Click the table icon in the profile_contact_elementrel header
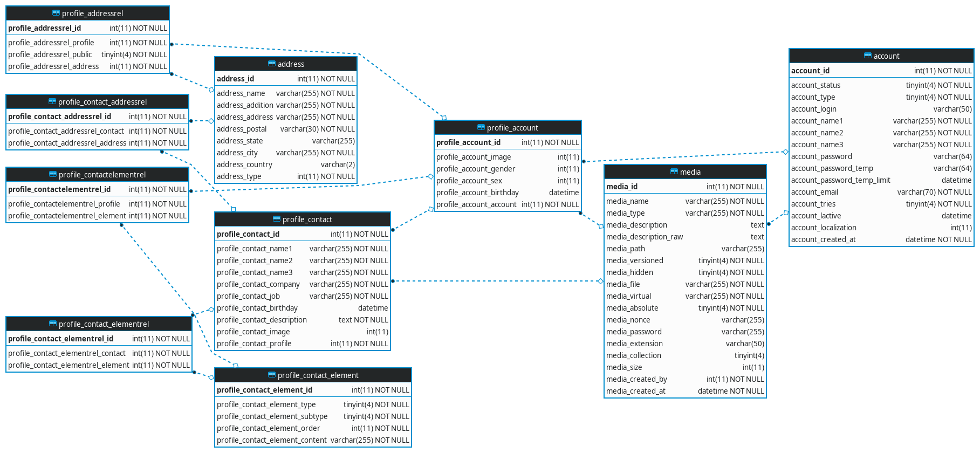The height and width of the screenshot is (453, 980). pyautogui.click(x=53, y=324)
